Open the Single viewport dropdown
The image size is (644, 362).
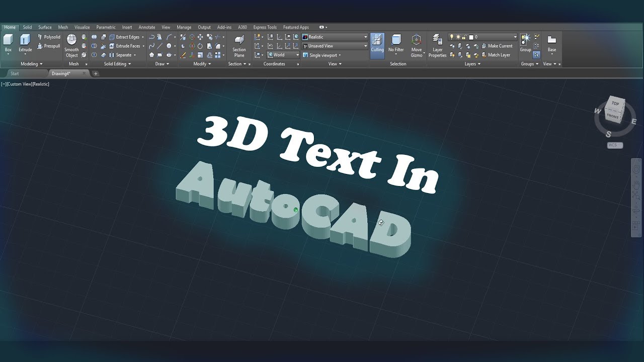[322, 55]
